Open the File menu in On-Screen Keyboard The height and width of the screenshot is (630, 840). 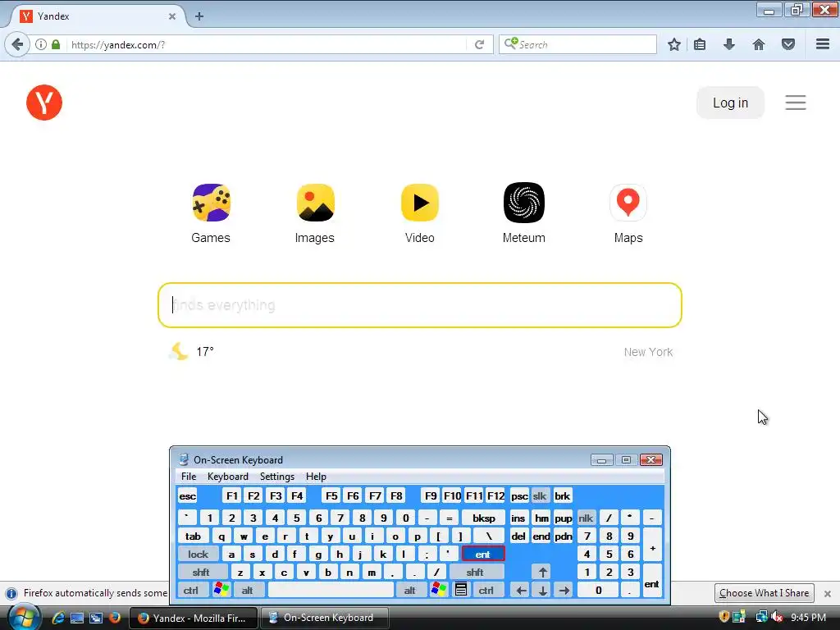pos(189,477)
